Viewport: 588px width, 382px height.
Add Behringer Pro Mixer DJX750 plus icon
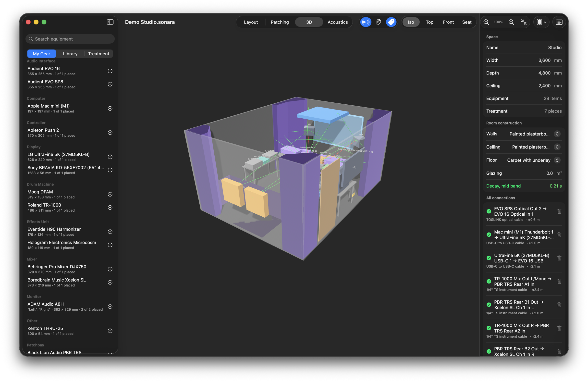(110, 269)
